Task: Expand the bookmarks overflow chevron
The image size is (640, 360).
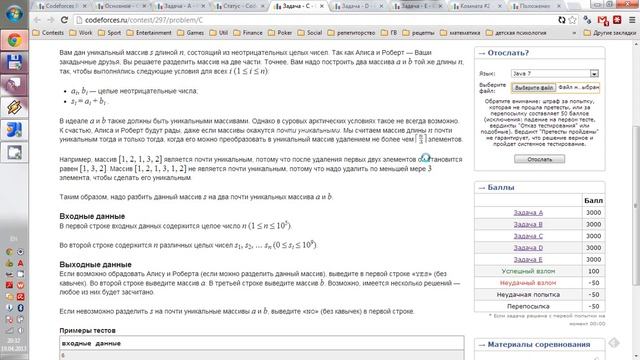Action: 574,33
